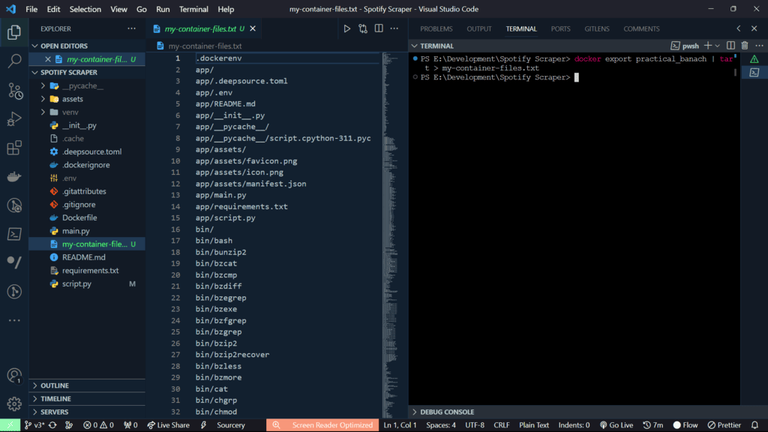Split the editor right
The width and height of the screenshot is (768, 432).
379,29
